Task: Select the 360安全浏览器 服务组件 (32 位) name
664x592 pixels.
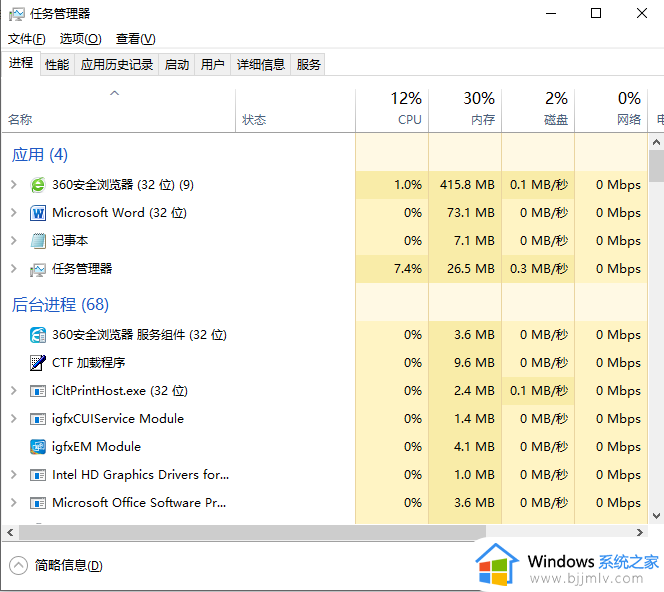Action: click(x=139, y=335)
